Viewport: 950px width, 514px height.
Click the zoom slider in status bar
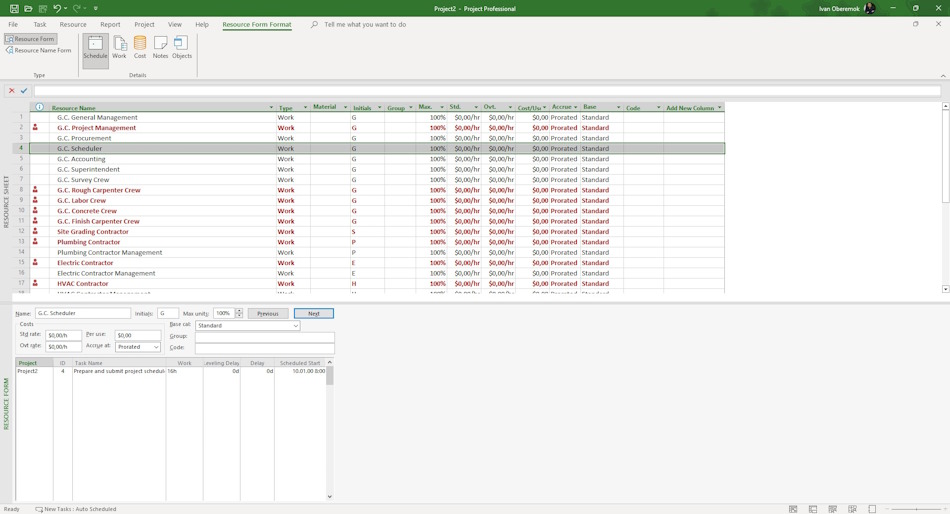pyautogui.click(x=915, y=509)
